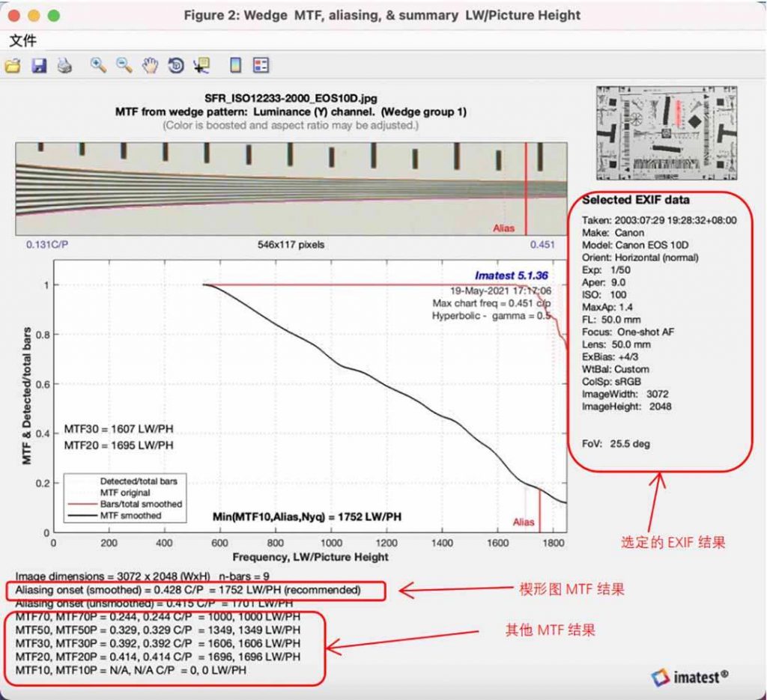Select the Zoom Out magnifier tool
This screenshot has height=700, width=767.
[x=124, y=65]
